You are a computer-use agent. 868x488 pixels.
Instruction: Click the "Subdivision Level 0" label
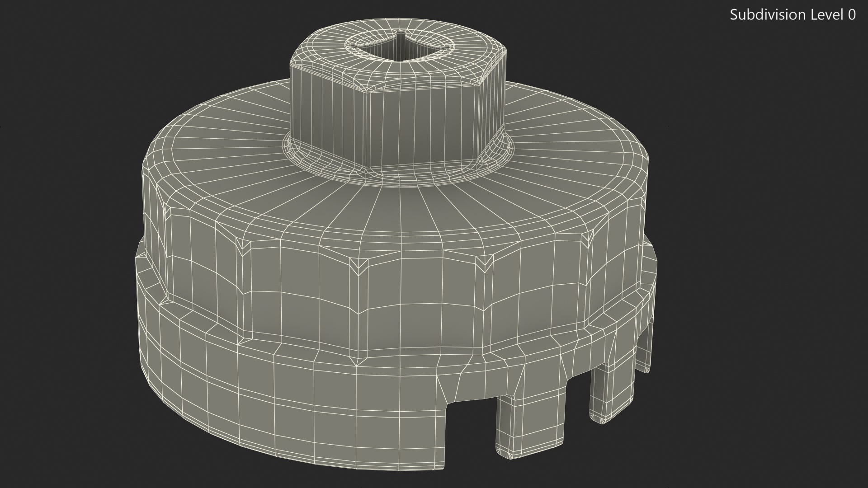[x=793, y=15]
